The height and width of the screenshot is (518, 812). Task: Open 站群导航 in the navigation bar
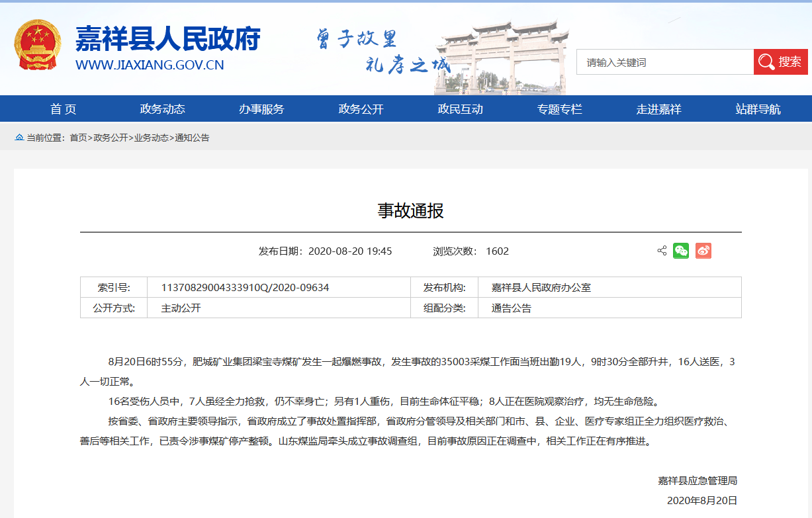[x=758, y=109]
